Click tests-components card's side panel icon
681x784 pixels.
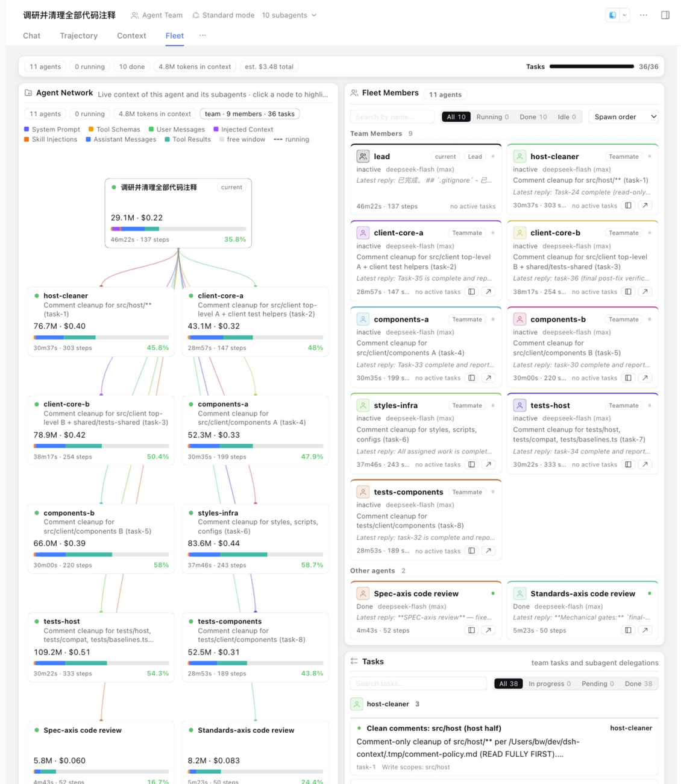point(472,551)
